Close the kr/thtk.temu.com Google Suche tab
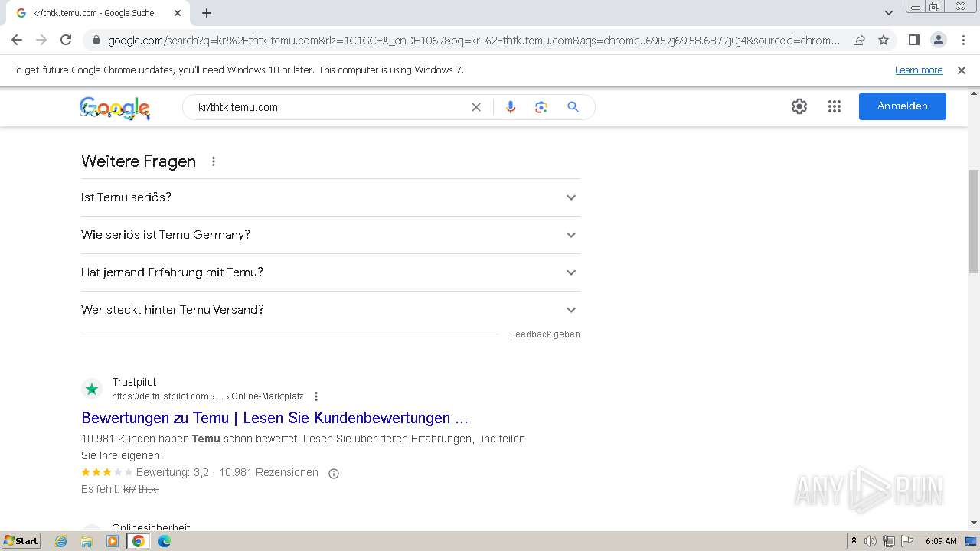This screenshot has height=551, width=980. tap(178, 13)
